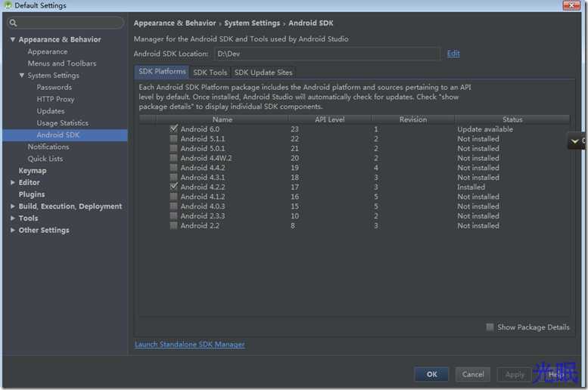Sort by the Status column header
The height and width of the screenshot is (390, 588).
(x=512, y=119)
